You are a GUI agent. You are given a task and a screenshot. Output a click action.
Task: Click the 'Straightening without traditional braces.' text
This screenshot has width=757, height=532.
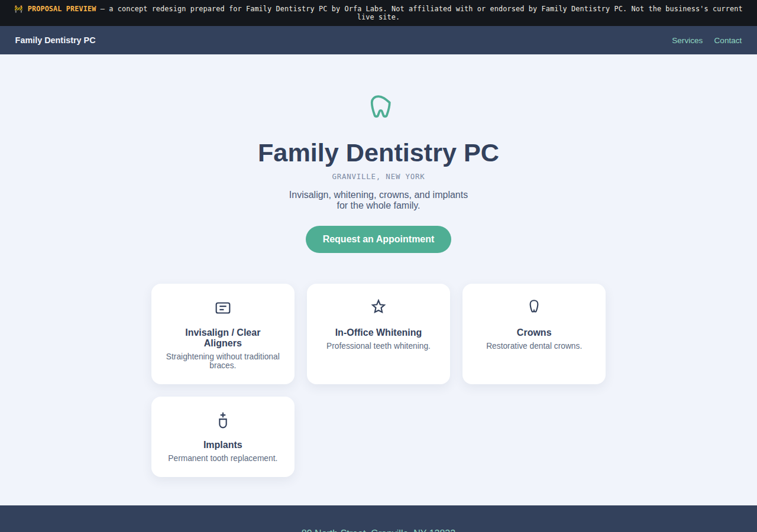[x=223, y=361]
